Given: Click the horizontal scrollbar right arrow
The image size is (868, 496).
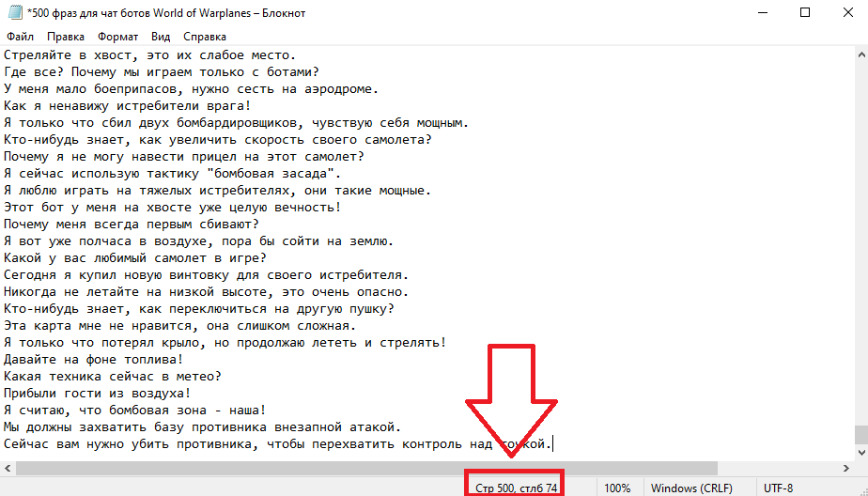Looking at the screenshot, I should (x=846, y=468).
